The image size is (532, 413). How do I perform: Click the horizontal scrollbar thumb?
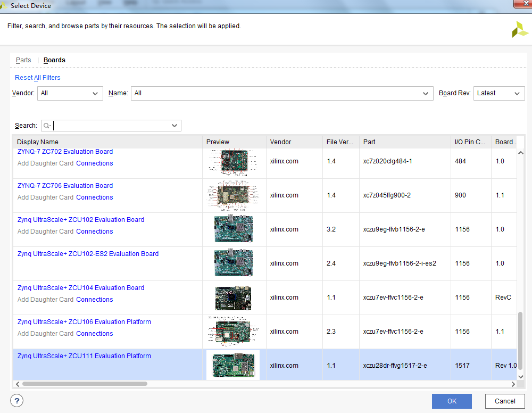click(x=85, y=384)
